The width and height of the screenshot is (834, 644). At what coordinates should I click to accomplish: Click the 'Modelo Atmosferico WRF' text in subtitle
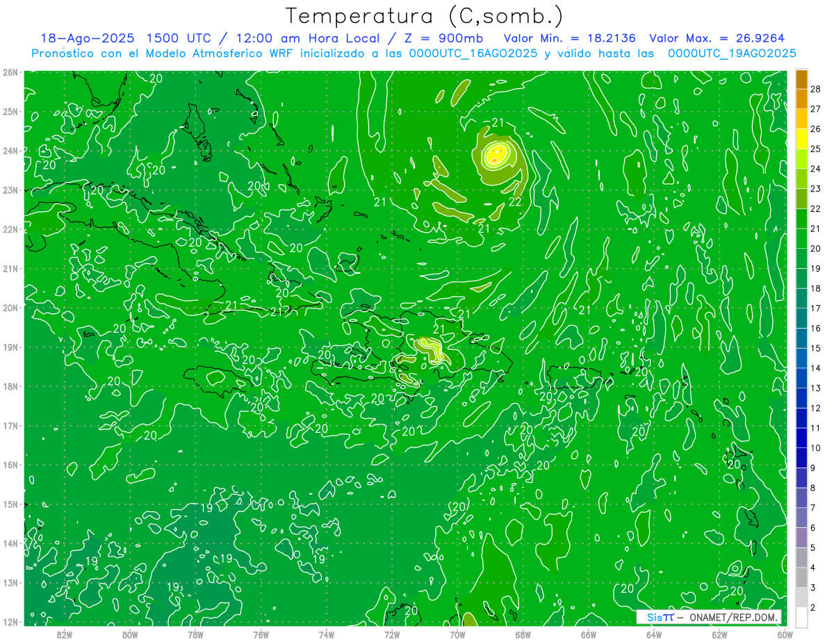220,53
